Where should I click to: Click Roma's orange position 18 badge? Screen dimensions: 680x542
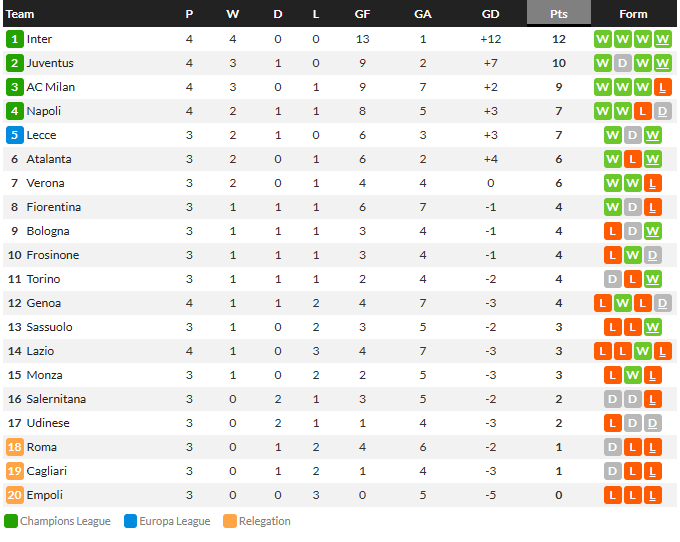coord(14,447)
